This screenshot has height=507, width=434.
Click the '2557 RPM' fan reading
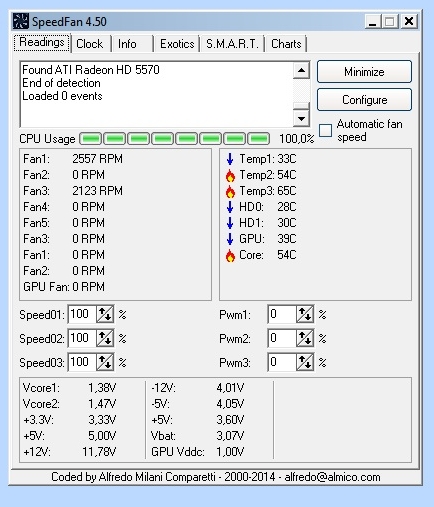(x=97, y=159)
